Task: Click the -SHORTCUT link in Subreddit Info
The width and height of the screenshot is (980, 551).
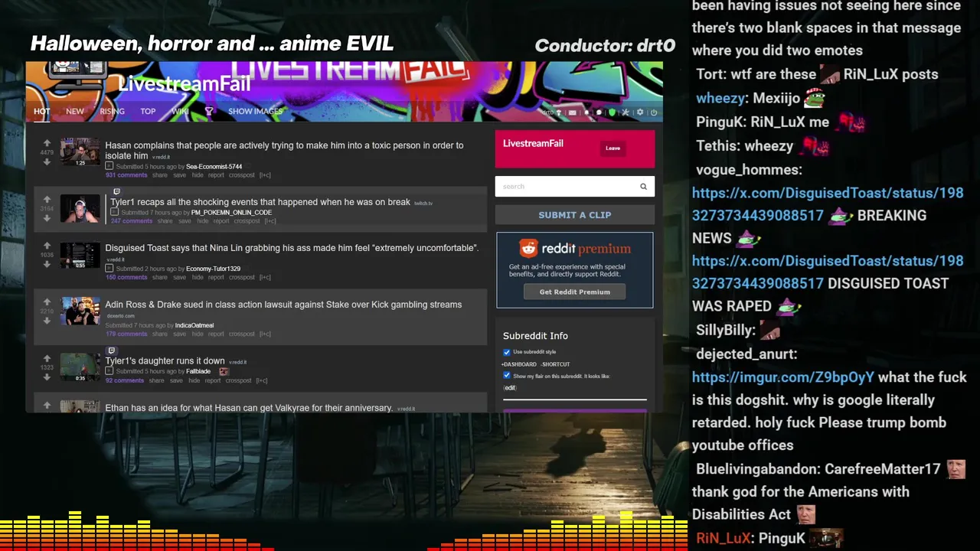Action: [555, 364]
